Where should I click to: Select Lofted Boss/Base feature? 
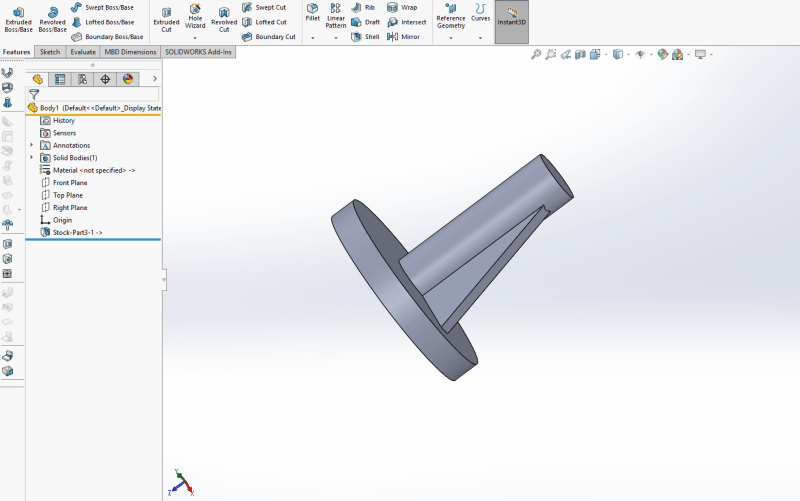coord(103,22)
